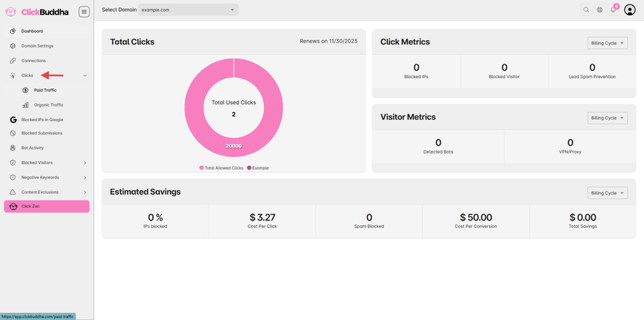Open the Click Zen button
The width and height of the screenshot is (644, 320).
47,206
